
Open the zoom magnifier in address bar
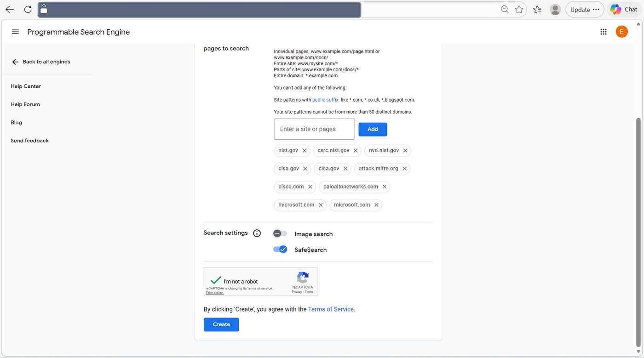(x=505, y=9)
